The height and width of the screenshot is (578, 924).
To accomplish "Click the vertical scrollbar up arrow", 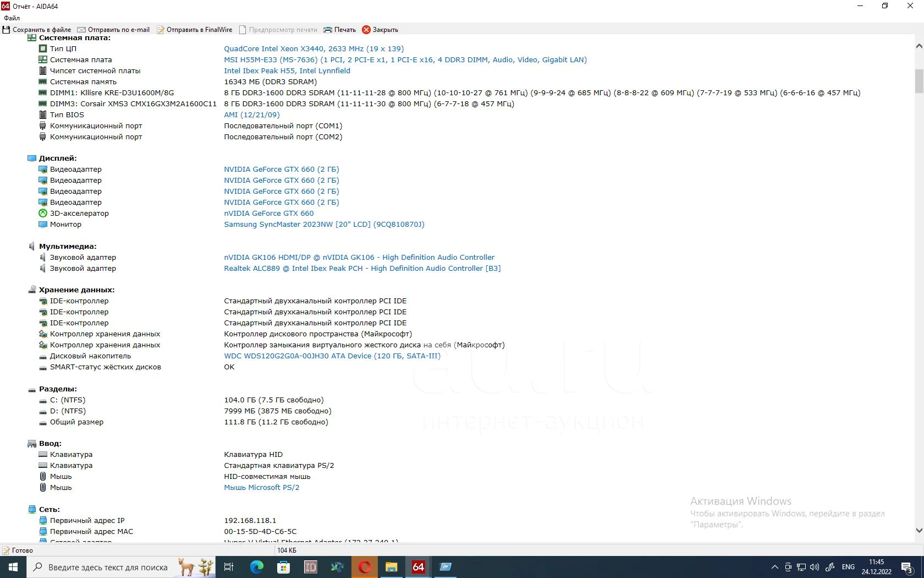I will (x=919, y=46).
